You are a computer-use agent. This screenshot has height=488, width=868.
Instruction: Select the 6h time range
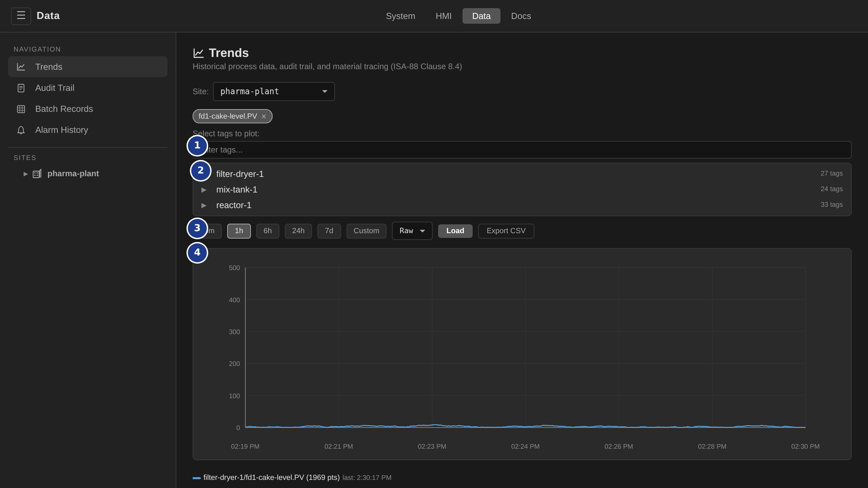pyautogui.click(x=268, y=231)
